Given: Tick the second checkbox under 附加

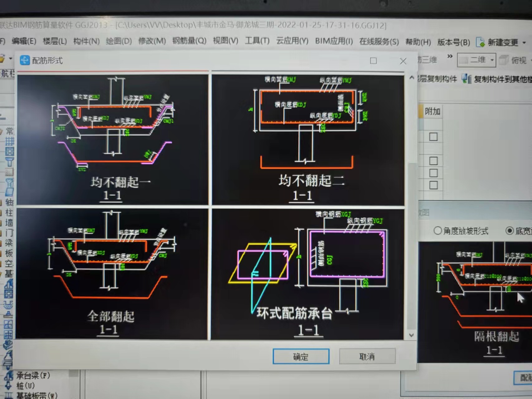Looking at the screenshot, I should pos(433,161).
